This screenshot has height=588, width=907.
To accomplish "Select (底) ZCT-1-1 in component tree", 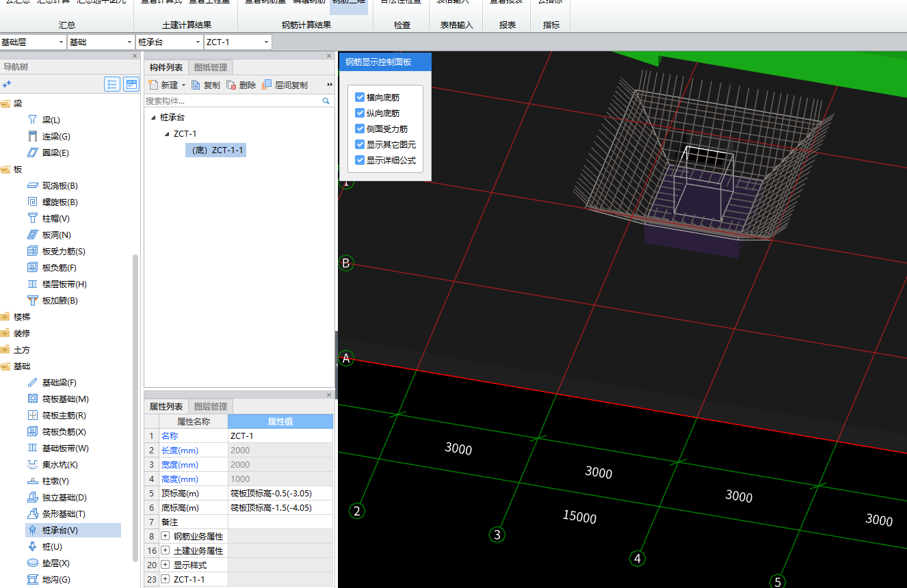I will click(216, 150).
